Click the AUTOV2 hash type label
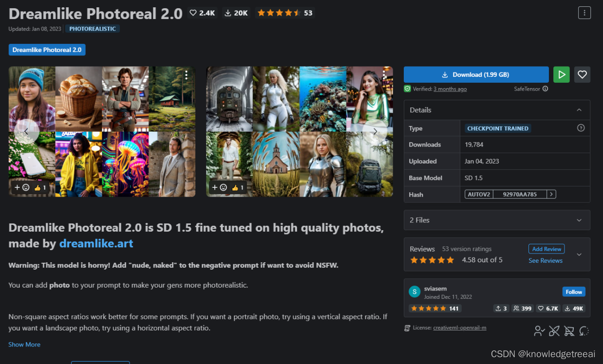 coord(479,194)
